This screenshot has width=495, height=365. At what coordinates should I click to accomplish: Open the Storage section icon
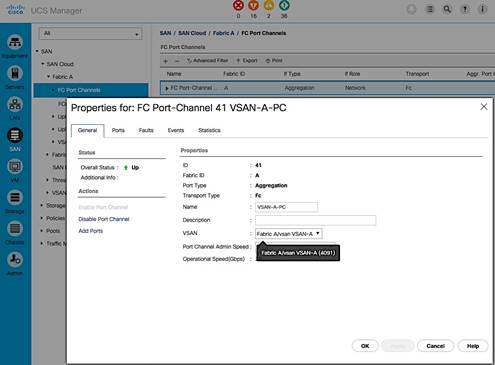pos(15,197)
